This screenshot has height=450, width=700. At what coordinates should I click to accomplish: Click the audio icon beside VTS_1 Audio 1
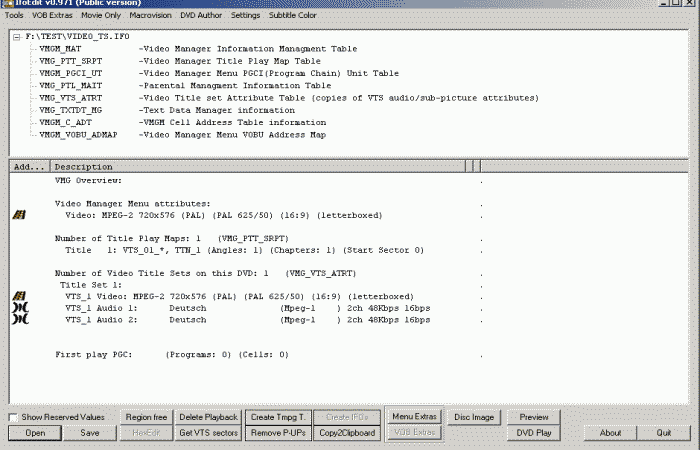pyautogui.click(x=18, y=309)
